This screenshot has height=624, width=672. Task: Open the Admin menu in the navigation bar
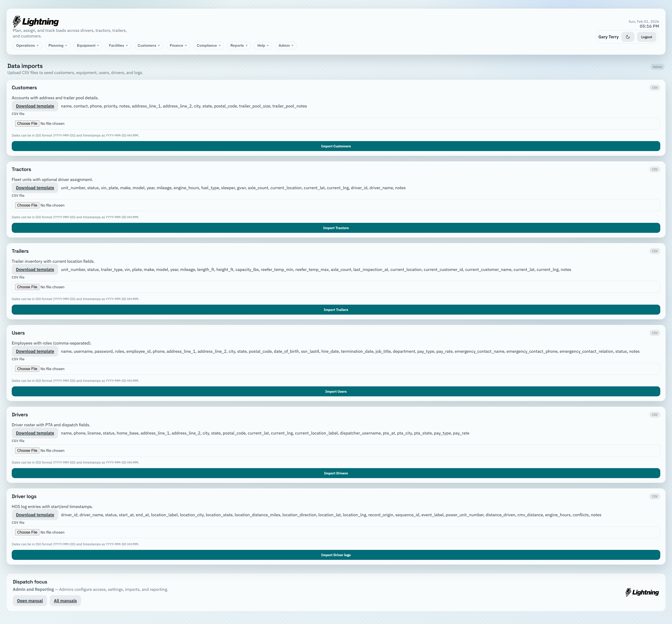285,46
